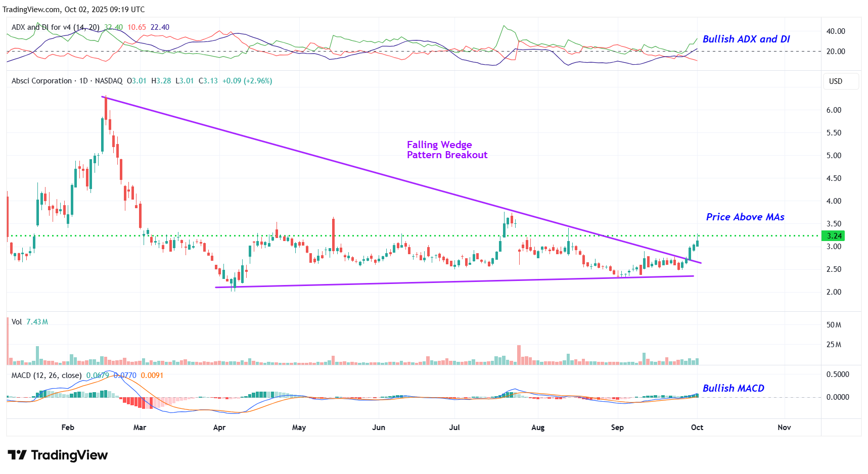Click the 40.00 ADX scale label
868x474 pixels.
point(835,31)
